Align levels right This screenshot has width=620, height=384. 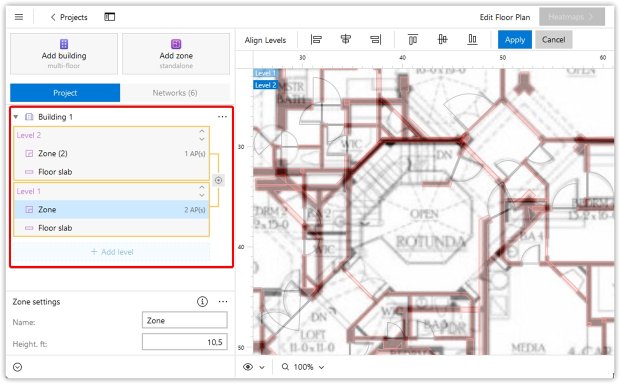(376, 40)
